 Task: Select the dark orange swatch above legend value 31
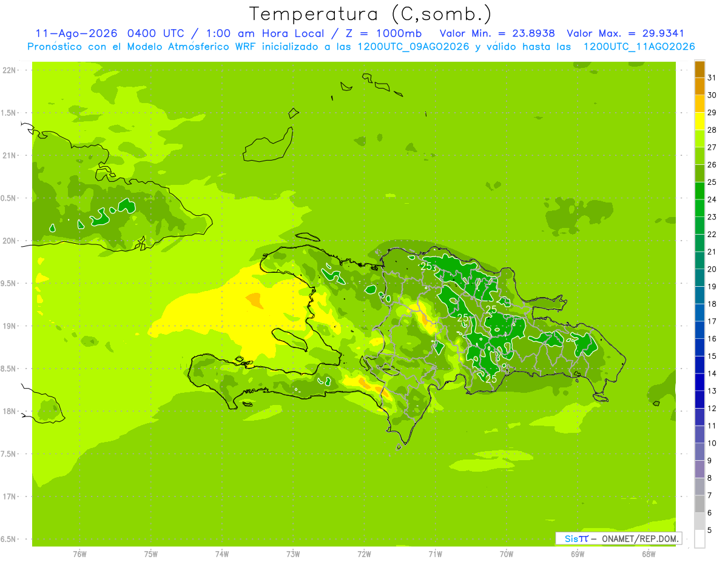click(x=699, y=69)
